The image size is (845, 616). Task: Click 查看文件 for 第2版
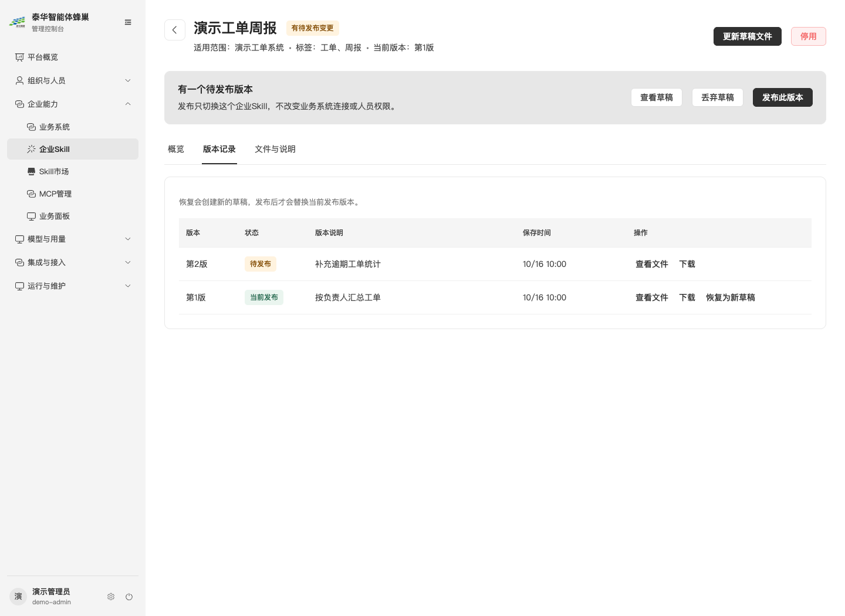pos(652,264)
